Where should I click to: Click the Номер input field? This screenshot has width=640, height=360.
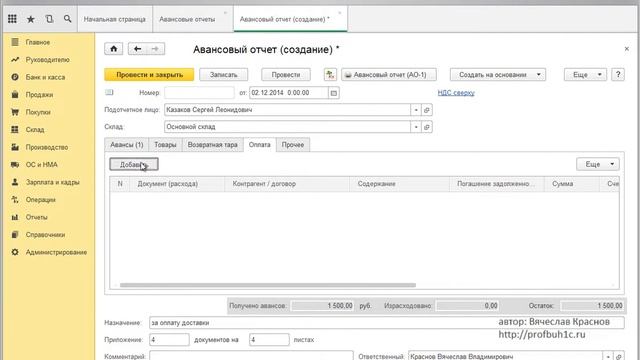pyautogui.click(x=200, y=93)
